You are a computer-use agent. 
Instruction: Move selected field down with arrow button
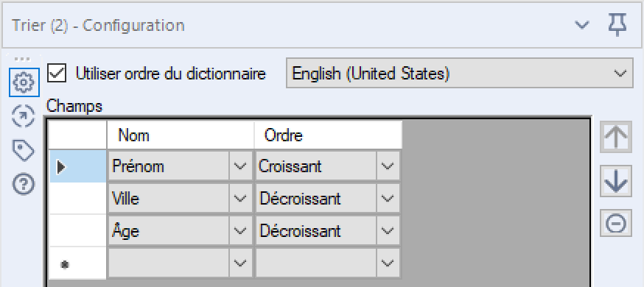616,181
